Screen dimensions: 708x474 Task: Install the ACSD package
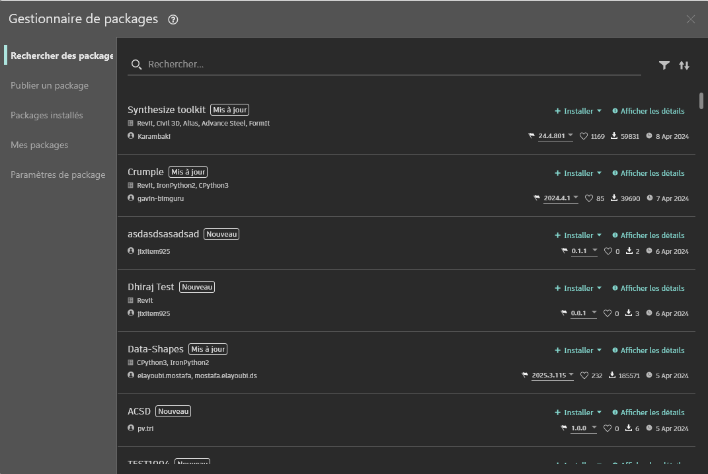pos(574,413)
